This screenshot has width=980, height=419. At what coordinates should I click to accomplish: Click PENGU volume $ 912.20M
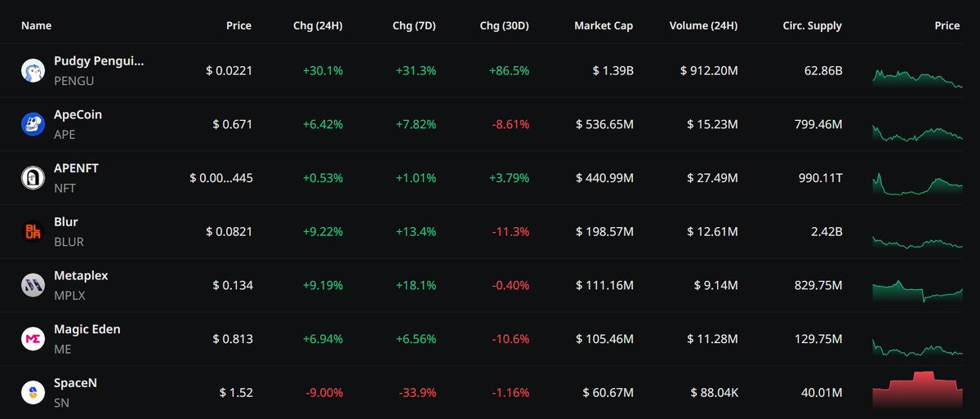(709, 71)
